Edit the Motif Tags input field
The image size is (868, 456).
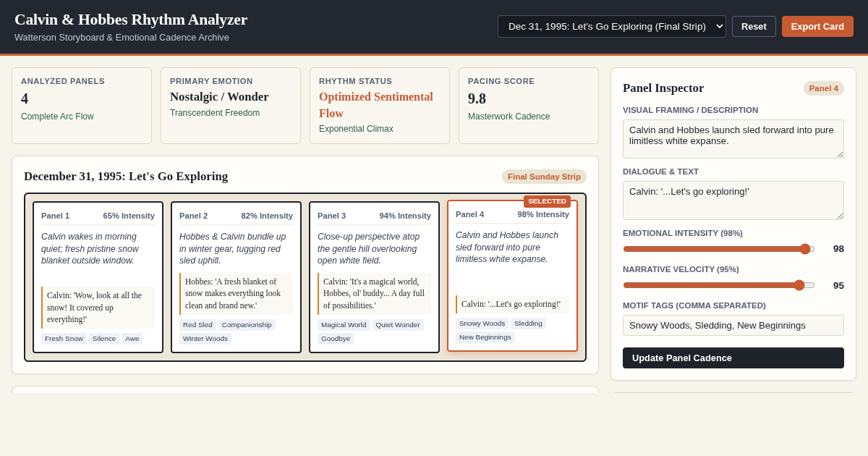click(x=733, y=325)
